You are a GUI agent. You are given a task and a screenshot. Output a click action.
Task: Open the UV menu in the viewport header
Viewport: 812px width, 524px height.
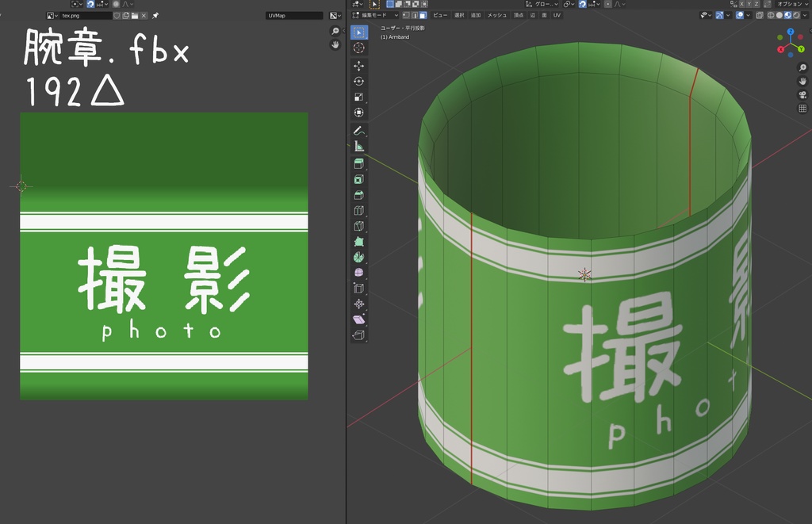click(x=555, y=15)
